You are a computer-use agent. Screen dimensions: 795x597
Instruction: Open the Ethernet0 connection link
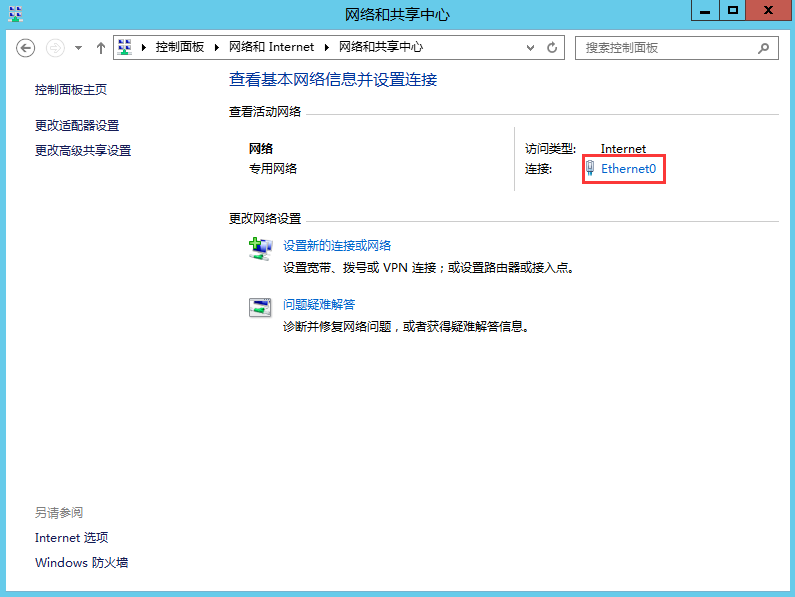(628, 170)
